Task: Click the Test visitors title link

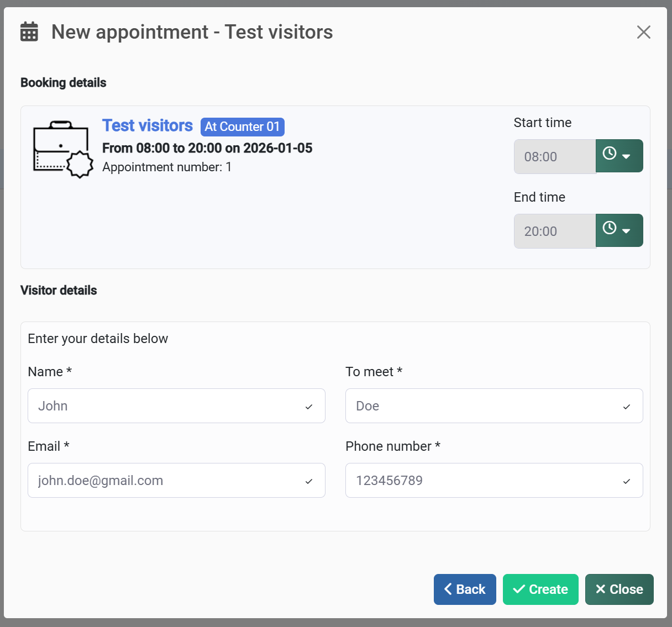Action: pos(148,126)
